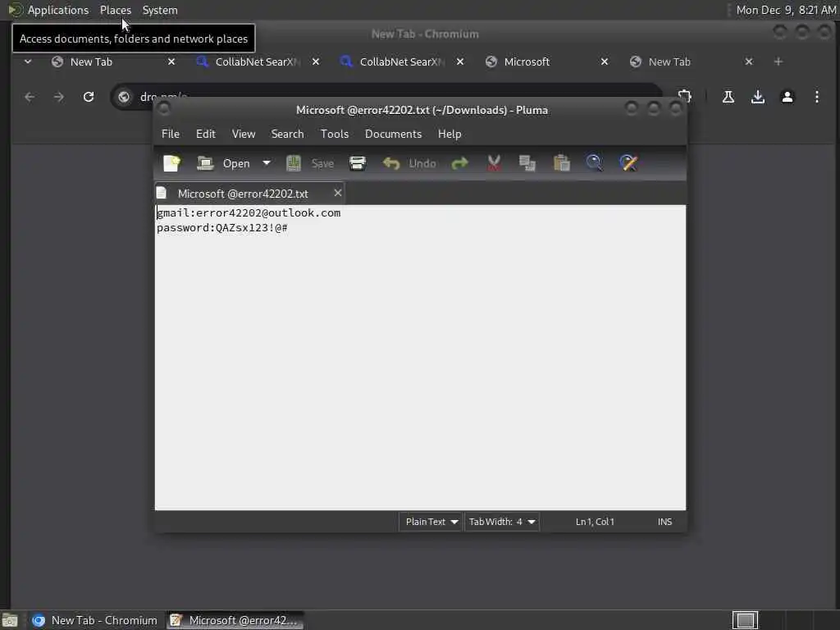Click the clock showing Mon Dec 9
Viewport: 840px width, 630px height.
click(x=786, y=10)
